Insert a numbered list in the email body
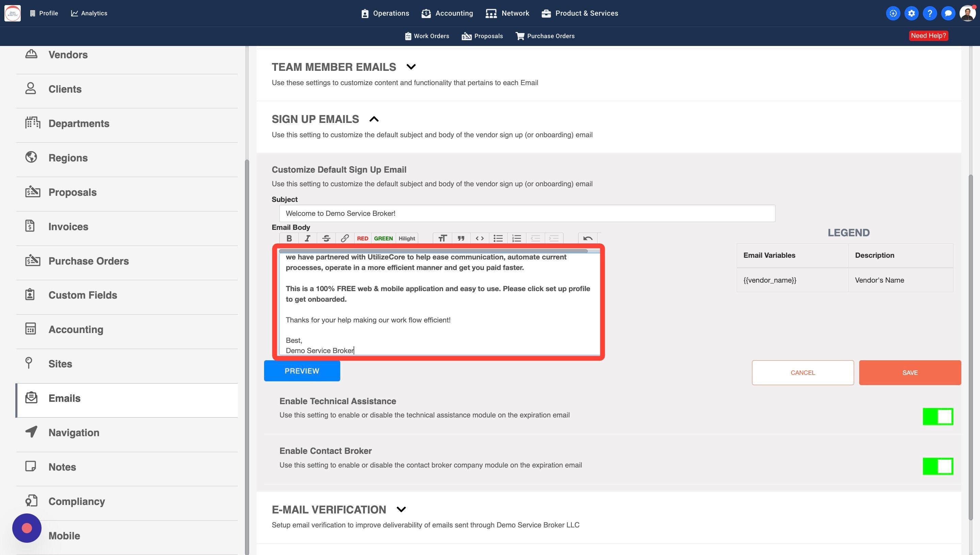The height and width of the screenshot is (555, 980). point(517,238)
